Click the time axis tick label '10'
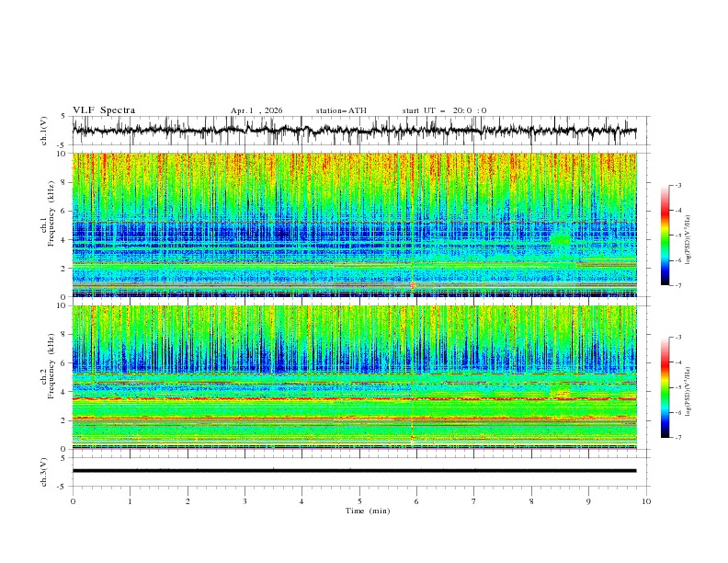 pos(646,501)
